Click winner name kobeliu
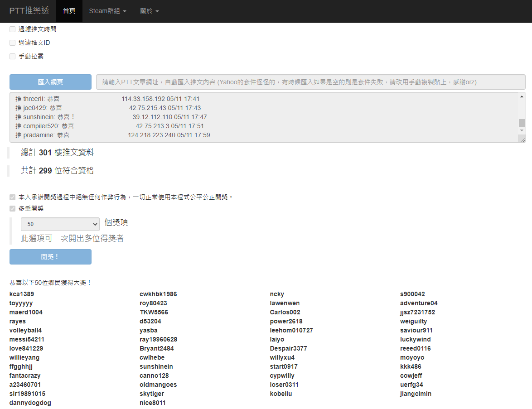The height and width of the screenshot is (409, 532). click(x=281, y=394)
